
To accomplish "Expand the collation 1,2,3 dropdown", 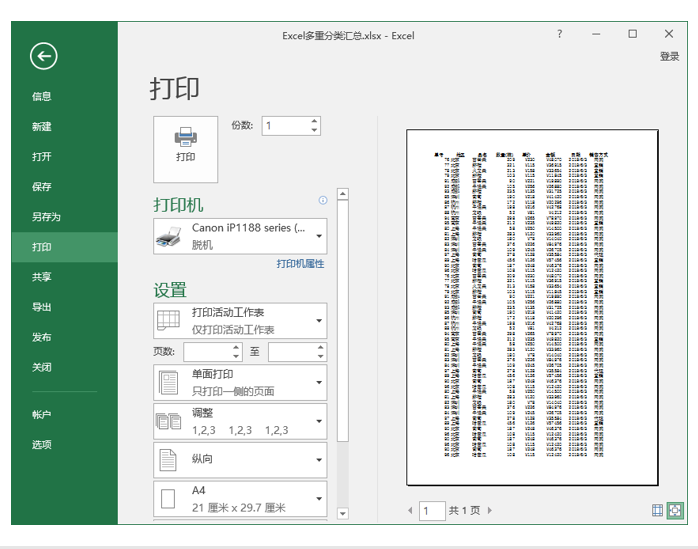I will coord(240,421).
